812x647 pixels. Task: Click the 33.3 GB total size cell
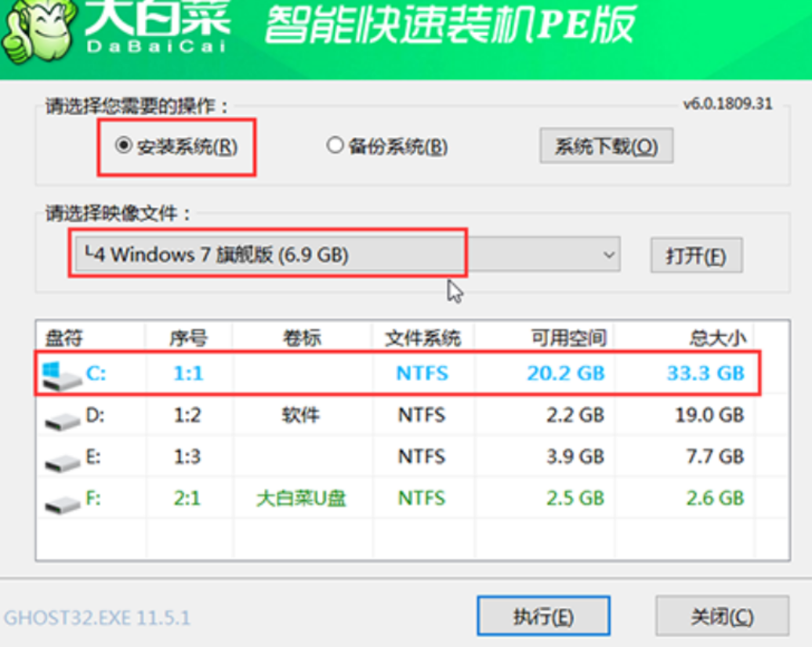tap(706, 373)
